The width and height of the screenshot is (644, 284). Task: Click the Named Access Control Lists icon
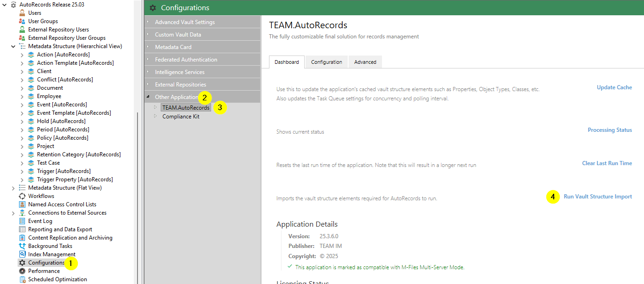22,204
